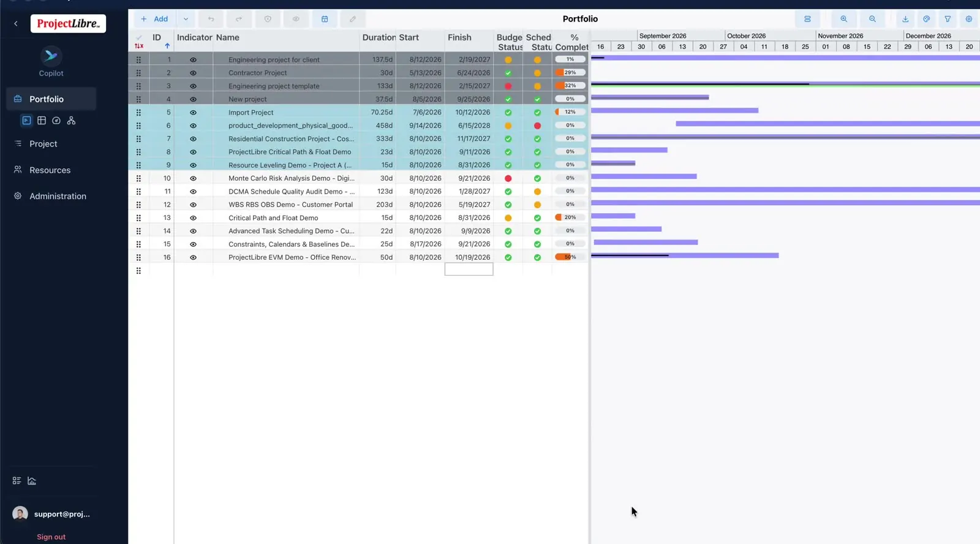
Task: Toggle visibility eye for Engineering project for client
Action: [193, 60]
